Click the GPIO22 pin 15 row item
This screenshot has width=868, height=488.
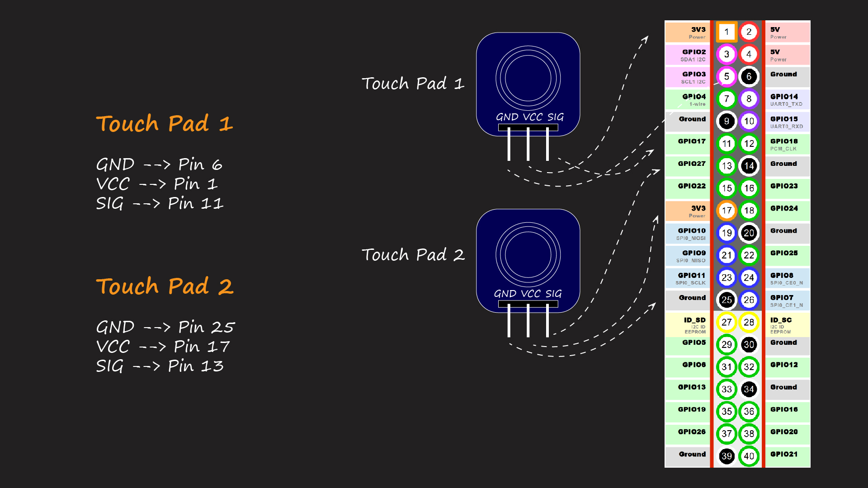point(693,188)
